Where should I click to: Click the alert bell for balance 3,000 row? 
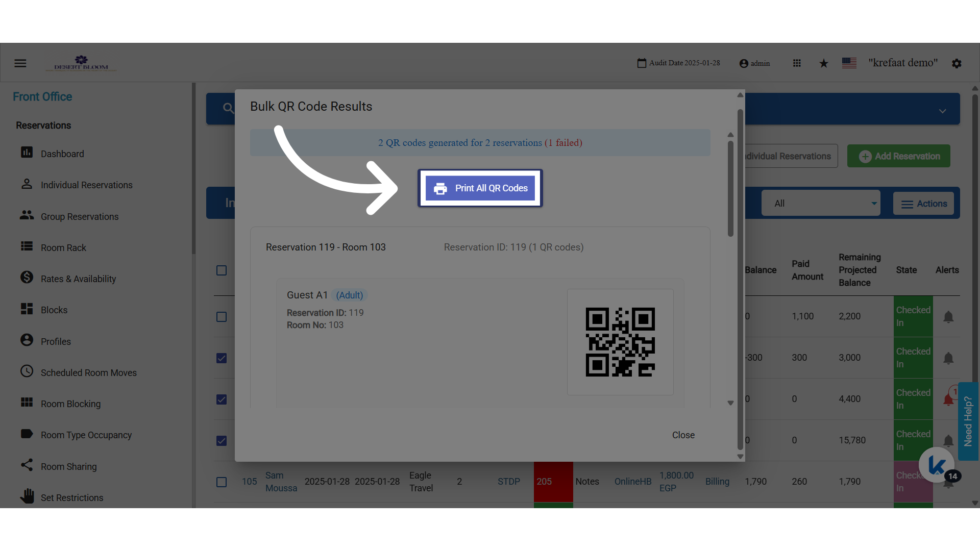coord(948,358)
